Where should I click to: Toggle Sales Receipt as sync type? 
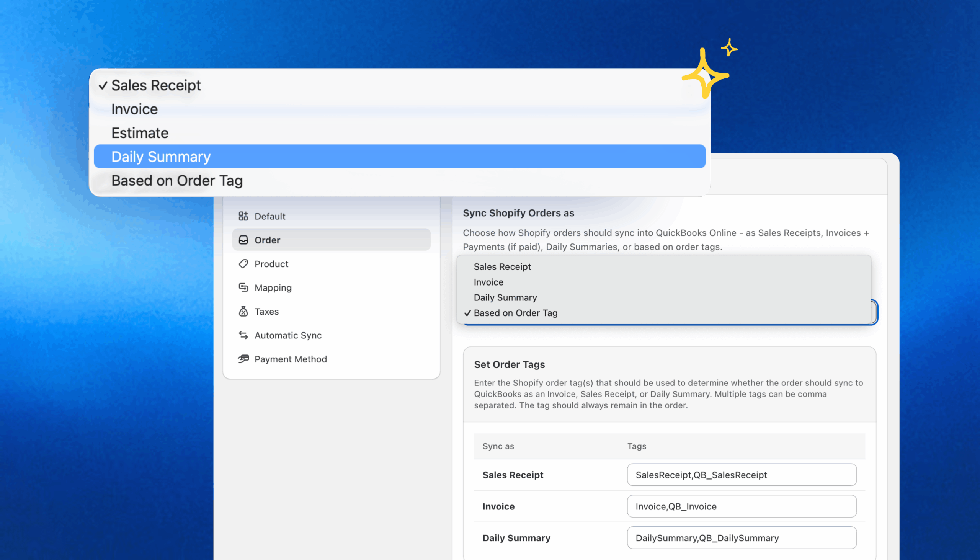pos(502,266)
